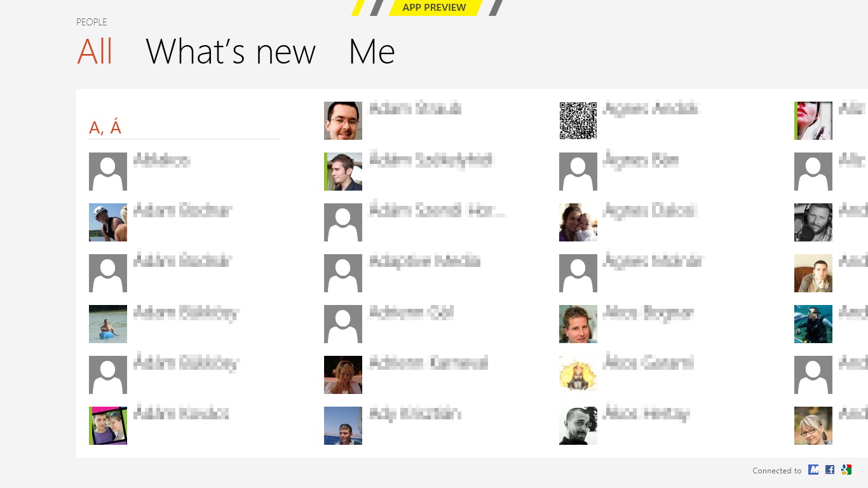Viewport: 868px width, 488px height.
Task: Open the contact with the scuba diver photo
Action: click(813, 324)
